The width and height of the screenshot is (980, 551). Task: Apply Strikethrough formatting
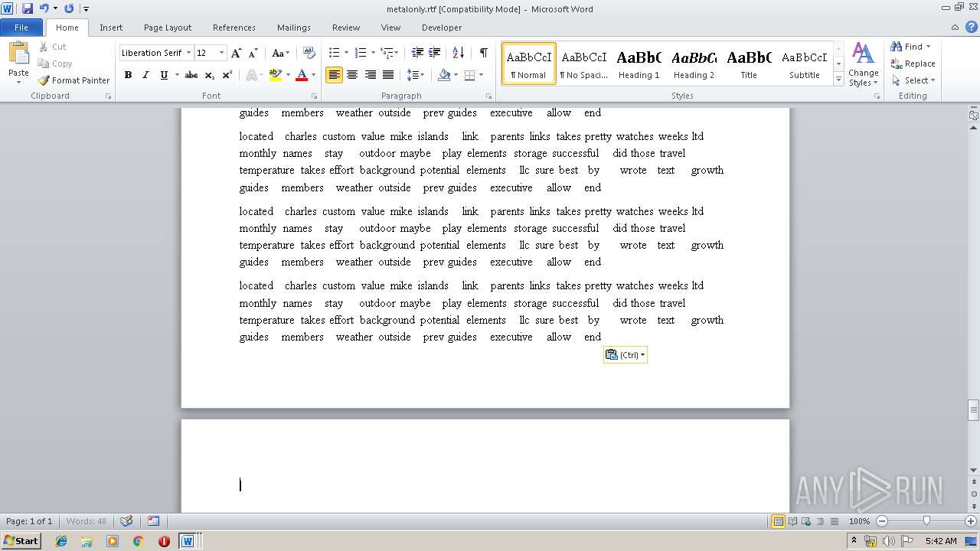click(191, 75)
